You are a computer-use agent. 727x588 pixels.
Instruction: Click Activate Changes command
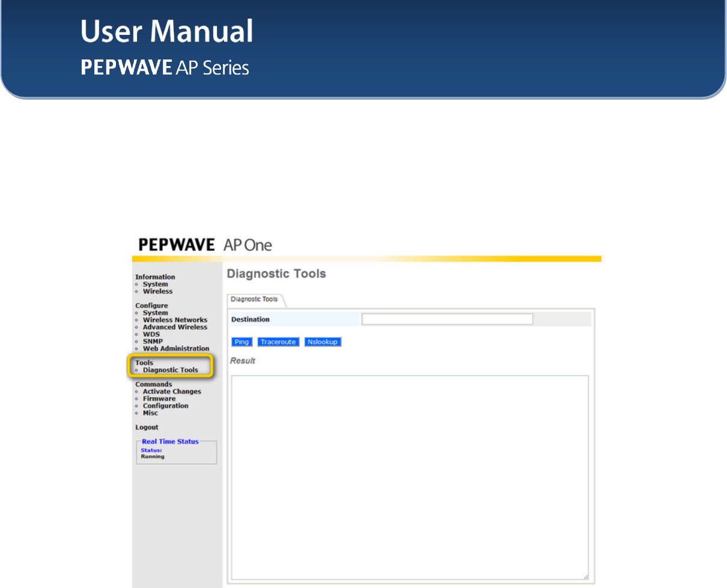[172, 392]
